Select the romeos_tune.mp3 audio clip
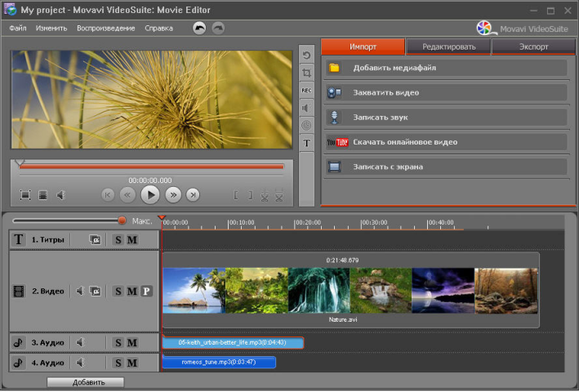This screenshot has width=579, height=392. 219,363
